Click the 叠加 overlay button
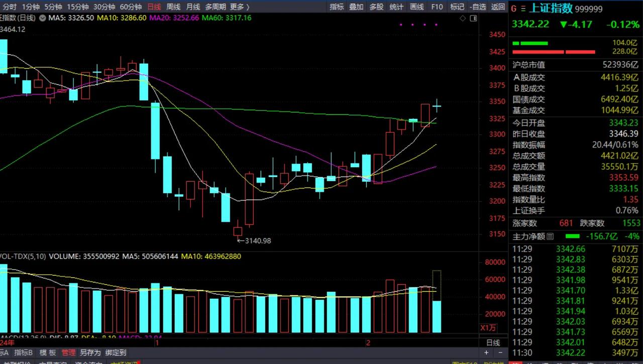 pos(356,7)
